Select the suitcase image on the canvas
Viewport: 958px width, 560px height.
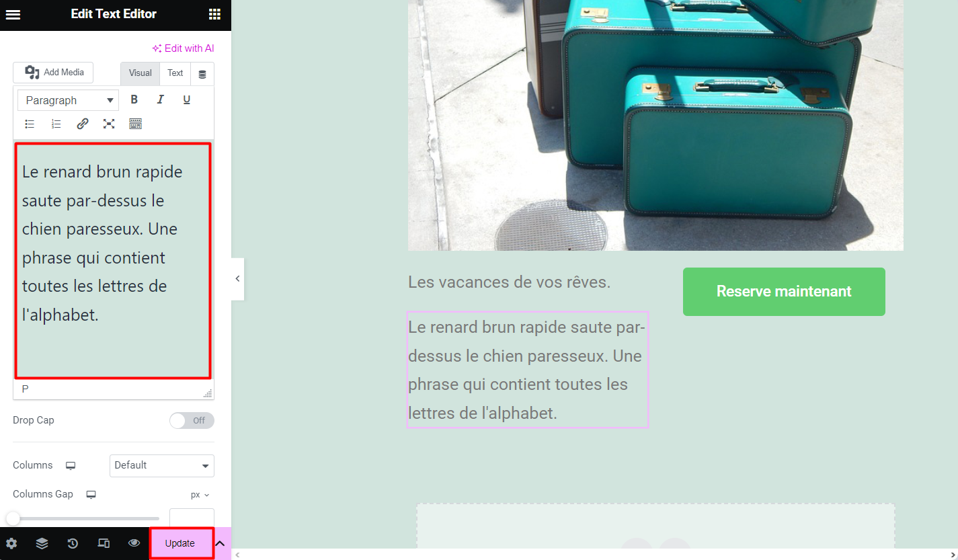point(655,125)
